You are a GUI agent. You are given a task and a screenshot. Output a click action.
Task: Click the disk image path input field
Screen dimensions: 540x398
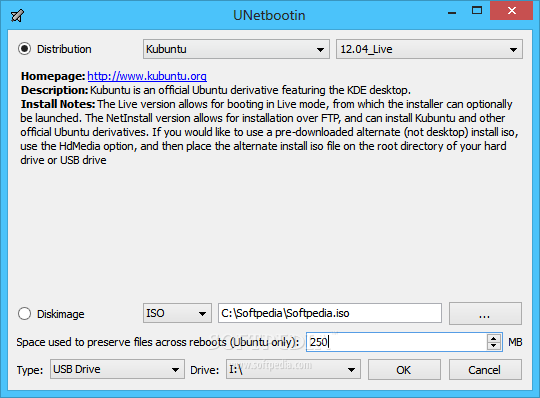tap(330, 313)
